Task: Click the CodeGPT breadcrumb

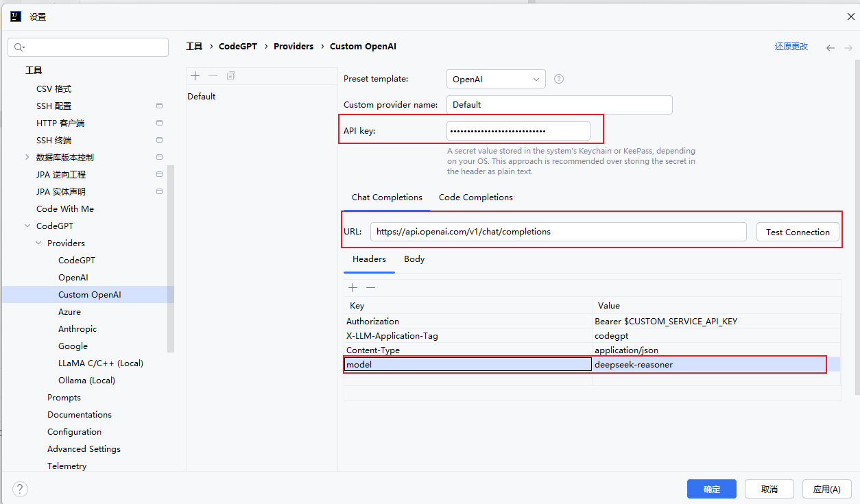Action: coord(238,47)
